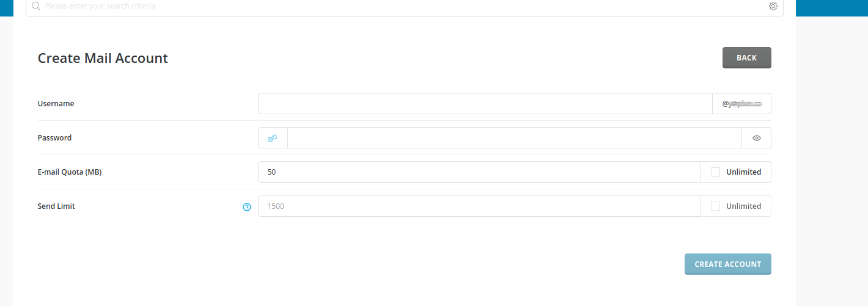Enable Unlimited for E-mail Quota checkbox
This screenshot has height=306, width=868.
pos(715,172)
